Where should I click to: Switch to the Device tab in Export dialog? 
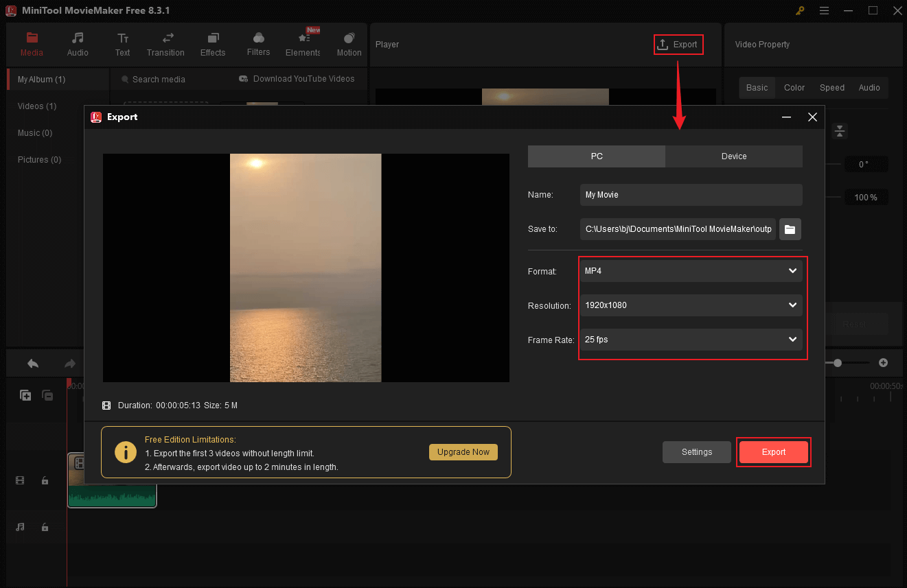pyautogui.click(x=733, y=156)
